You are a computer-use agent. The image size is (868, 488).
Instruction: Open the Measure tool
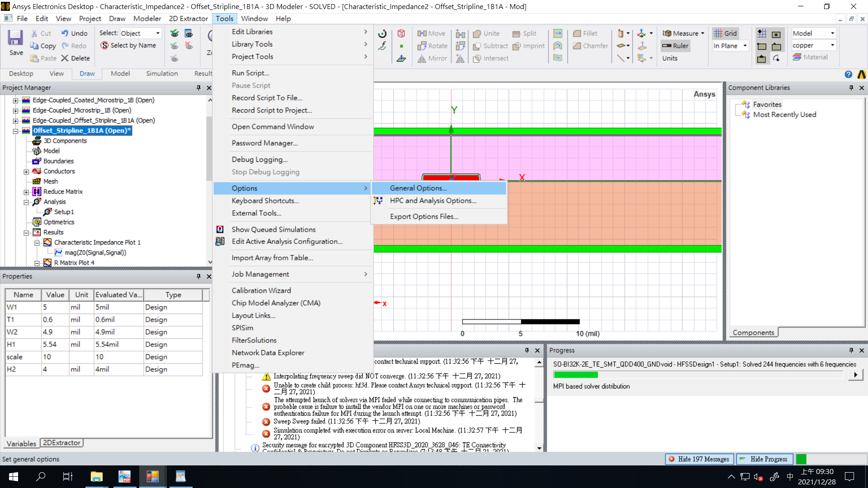pos(683,33)
